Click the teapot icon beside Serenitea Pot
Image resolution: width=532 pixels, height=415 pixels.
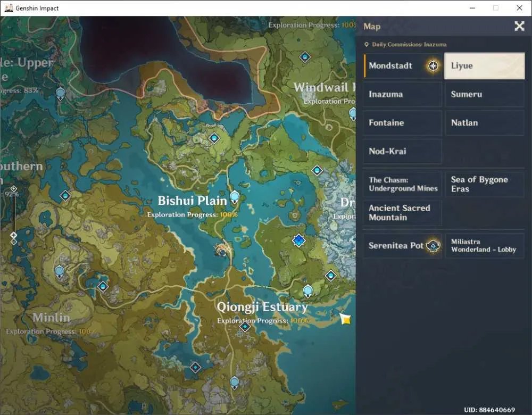pyautogui.click(x=433, y=245)
